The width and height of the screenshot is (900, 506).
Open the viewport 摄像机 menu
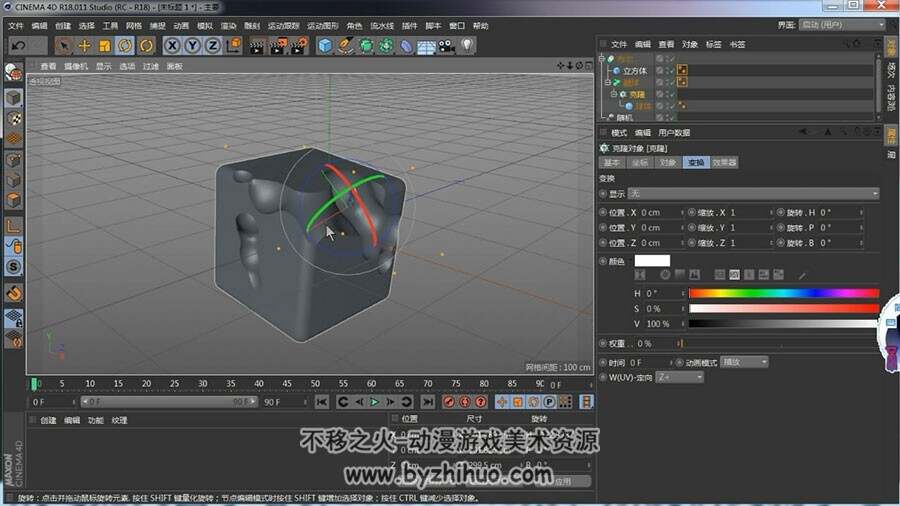(76, 67)
